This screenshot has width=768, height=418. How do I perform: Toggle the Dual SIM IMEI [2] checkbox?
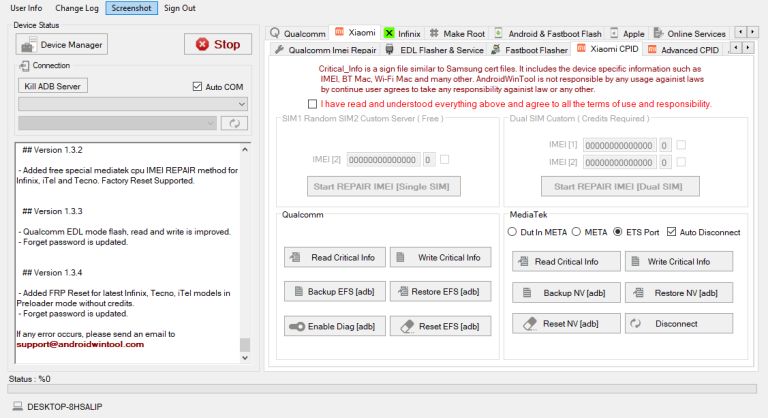coord(681,162)
